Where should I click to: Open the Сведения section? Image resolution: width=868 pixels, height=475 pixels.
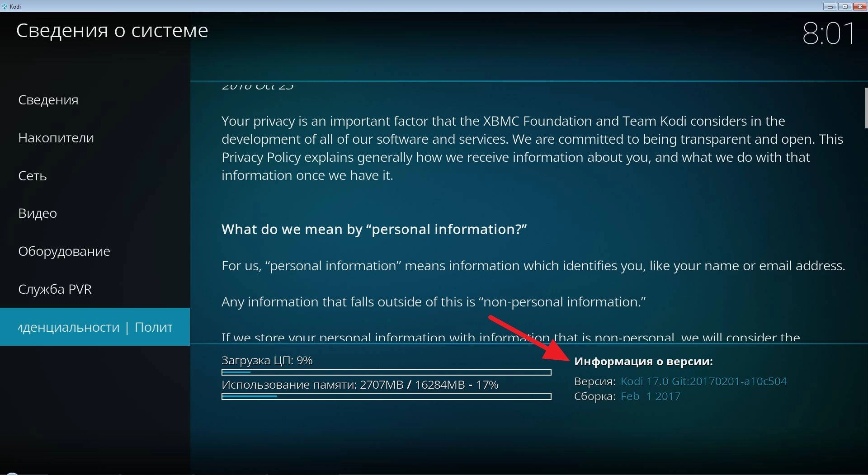tap(95, 100)
